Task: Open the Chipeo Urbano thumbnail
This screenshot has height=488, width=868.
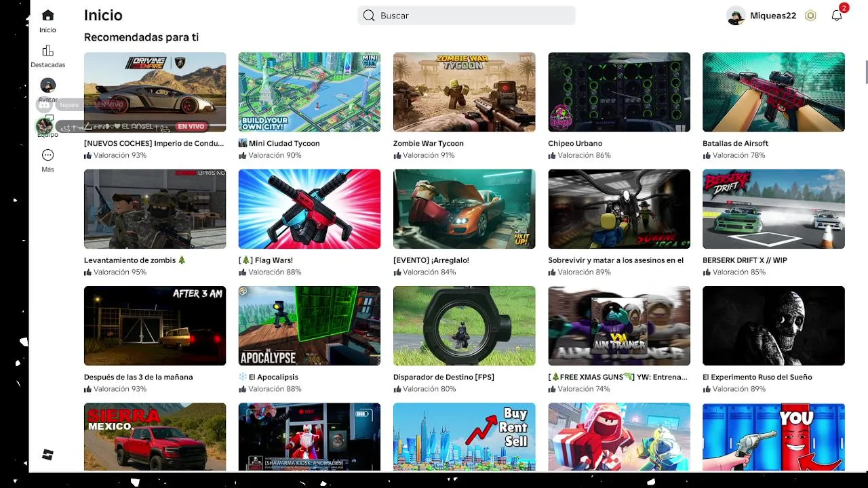Action: click(x=619, y=92)
